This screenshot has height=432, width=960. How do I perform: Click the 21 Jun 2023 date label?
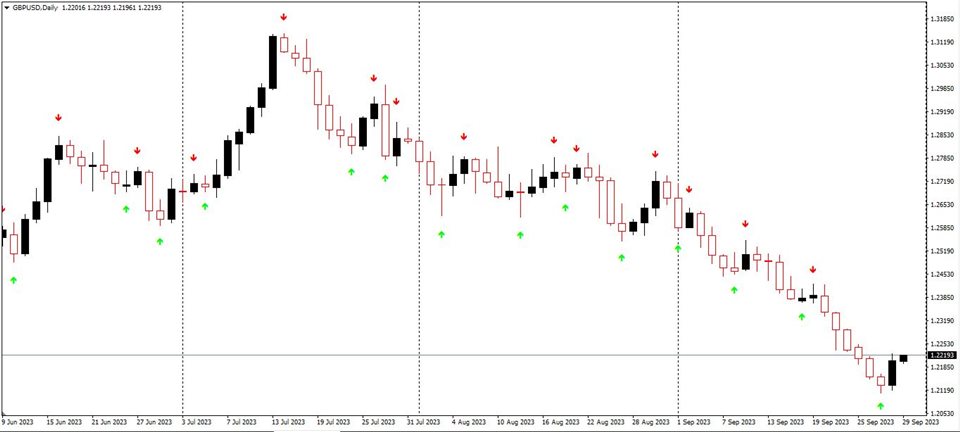(x=109, y=422)
